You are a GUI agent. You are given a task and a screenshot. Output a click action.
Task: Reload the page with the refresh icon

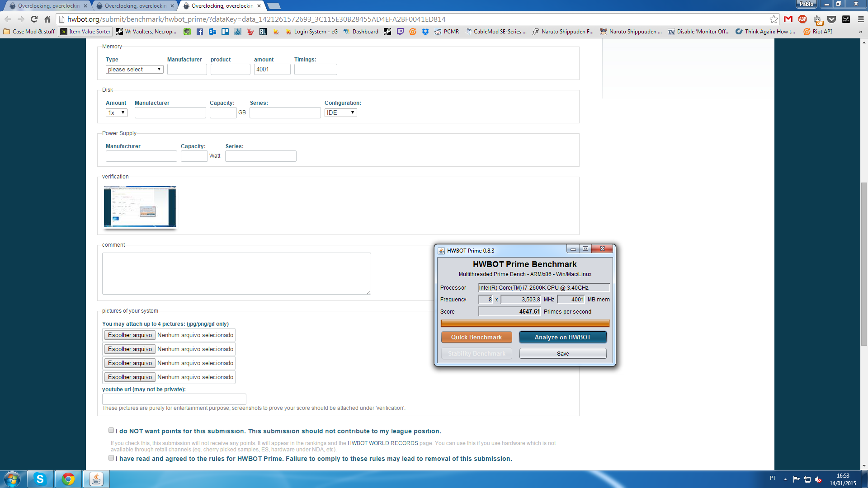[x=34, y=19]
